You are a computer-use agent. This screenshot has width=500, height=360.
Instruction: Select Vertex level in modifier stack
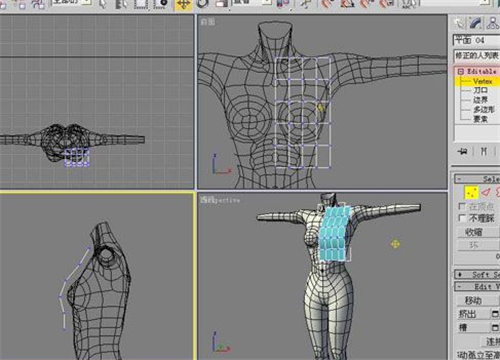(482, 81)
